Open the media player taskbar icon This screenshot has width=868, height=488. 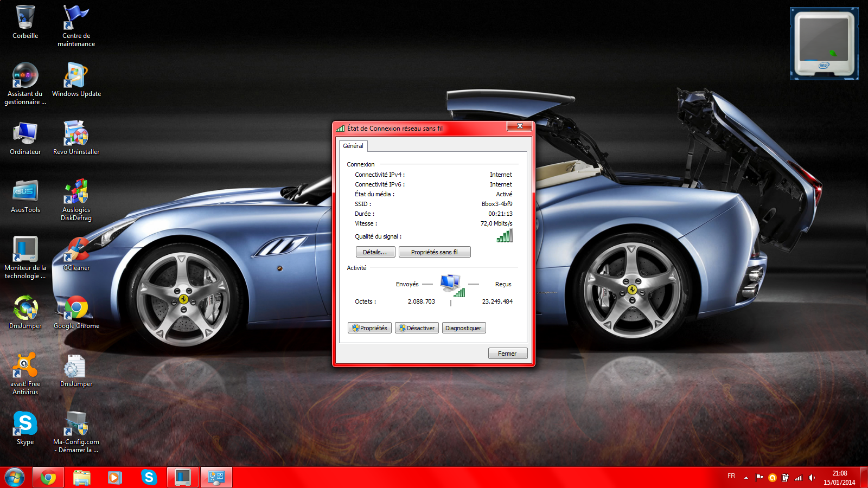115,478
